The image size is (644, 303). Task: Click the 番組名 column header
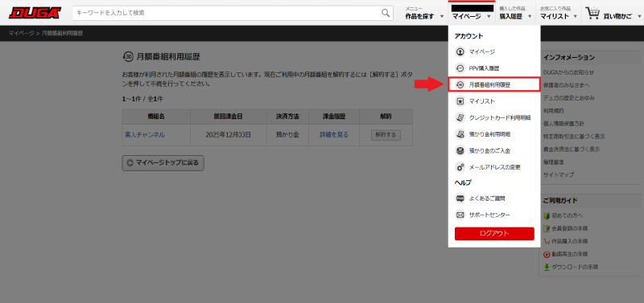[156, 117]
